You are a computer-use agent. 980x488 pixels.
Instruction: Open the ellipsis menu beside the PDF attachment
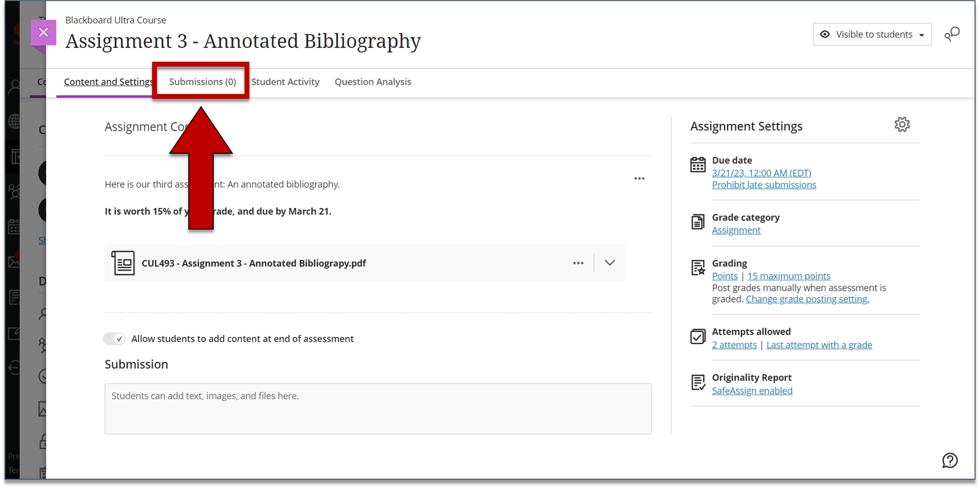coord(578,263)
